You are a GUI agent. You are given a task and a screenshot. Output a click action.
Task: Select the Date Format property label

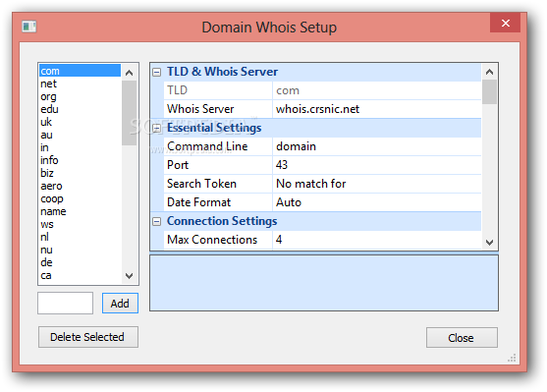click(x=218, y=202)
